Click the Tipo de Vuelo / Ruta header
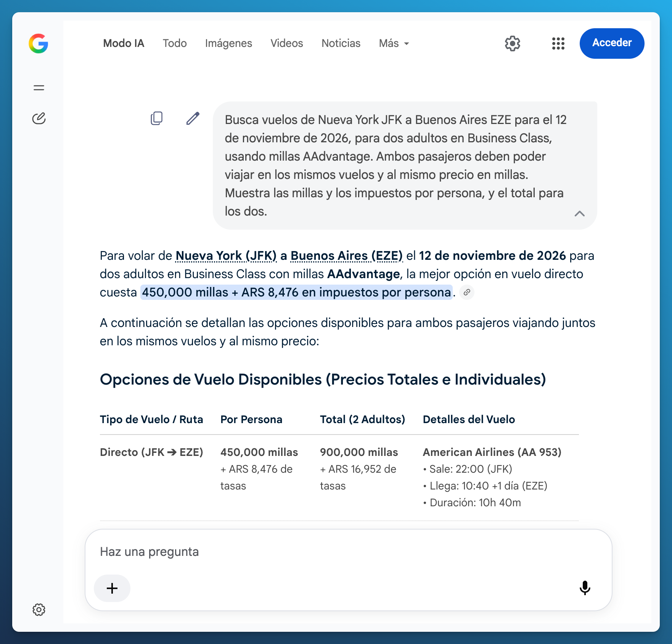 (x=151, y=419)
